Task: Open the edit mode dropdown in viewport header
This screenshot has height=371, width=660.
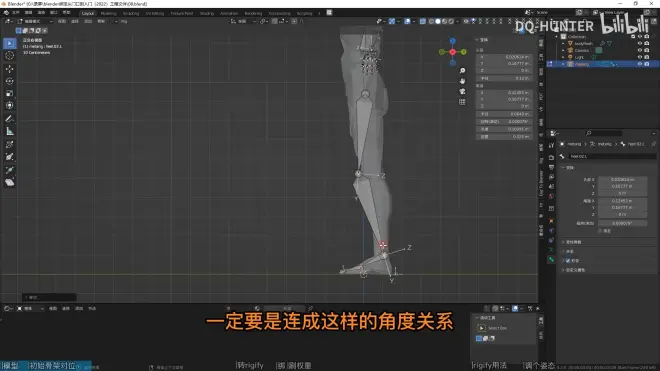Action: point(35,21)
